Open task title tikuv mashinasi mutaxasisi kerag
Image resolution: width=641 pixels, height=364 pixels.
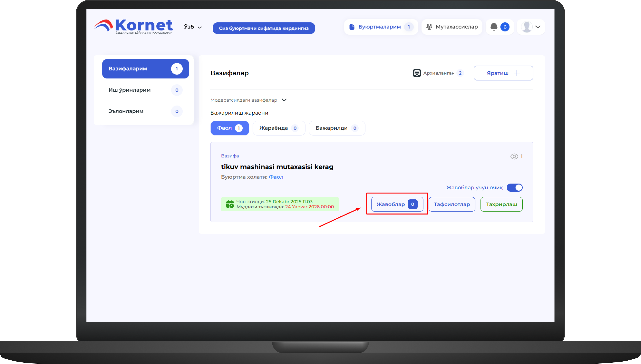[277, 167]
